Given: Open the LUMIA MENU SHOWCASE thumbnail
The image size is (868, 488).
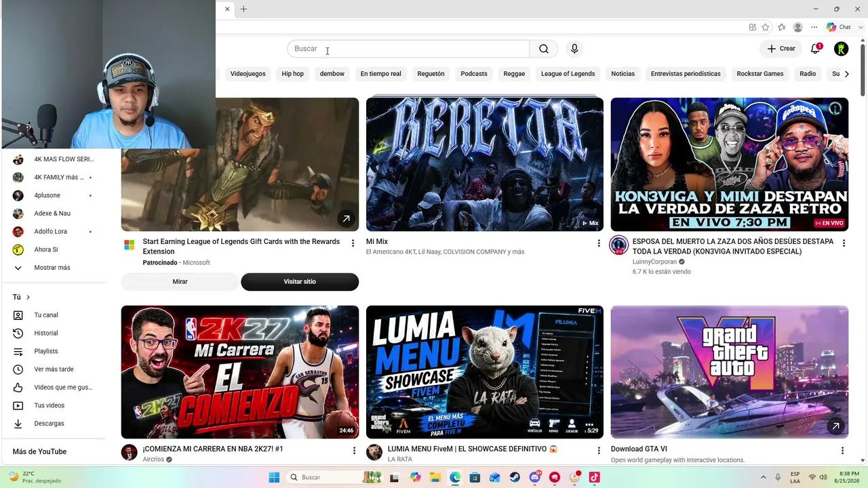Looking at the screenshot, I should (485, 372).
